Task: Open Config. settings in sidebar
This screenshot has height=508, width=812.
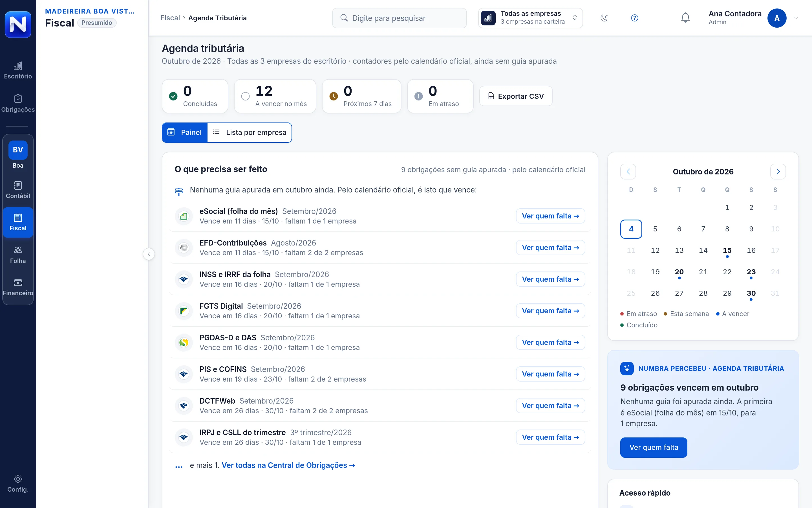Action: [x=18, y=483]
